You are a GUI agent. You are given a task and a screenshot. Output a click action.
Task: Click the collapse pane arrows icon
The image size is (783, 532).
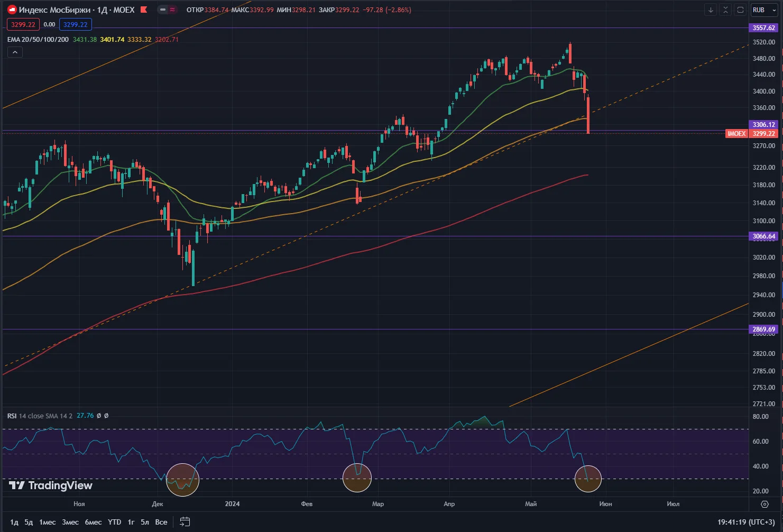pos(725,10)
